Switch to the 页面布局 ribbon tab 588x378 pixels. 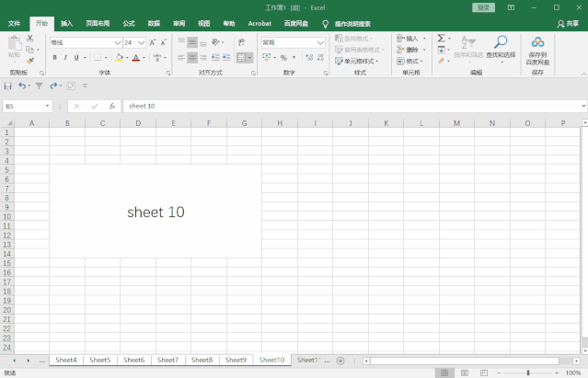(x=98, y=24)
